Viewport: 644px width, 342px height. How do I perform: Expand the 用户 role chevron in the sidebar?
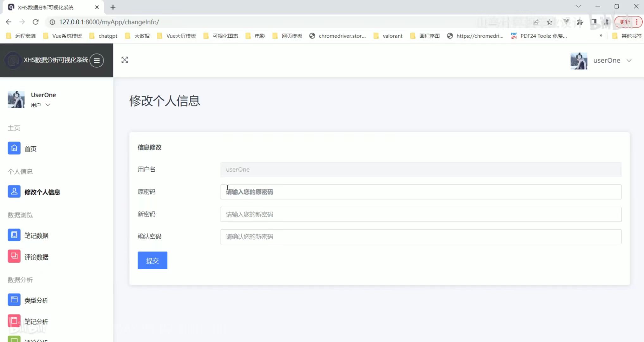[x=48, y=105]
